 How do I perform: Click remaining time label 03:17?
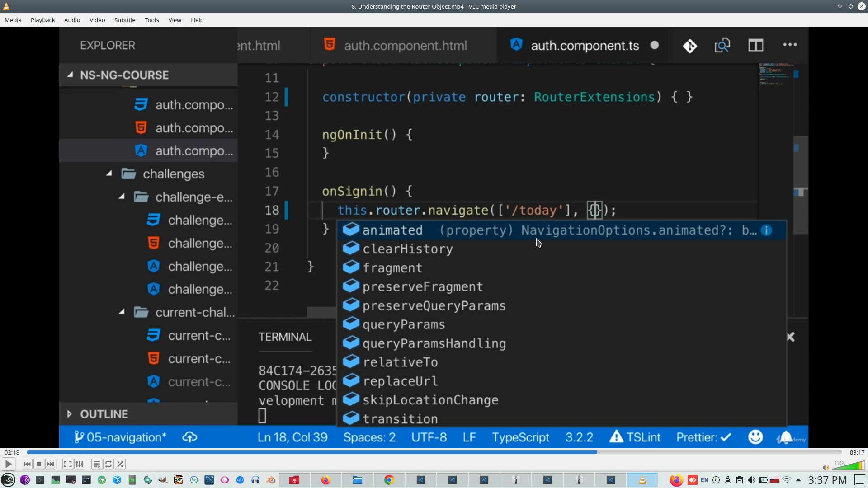point(857,452)
